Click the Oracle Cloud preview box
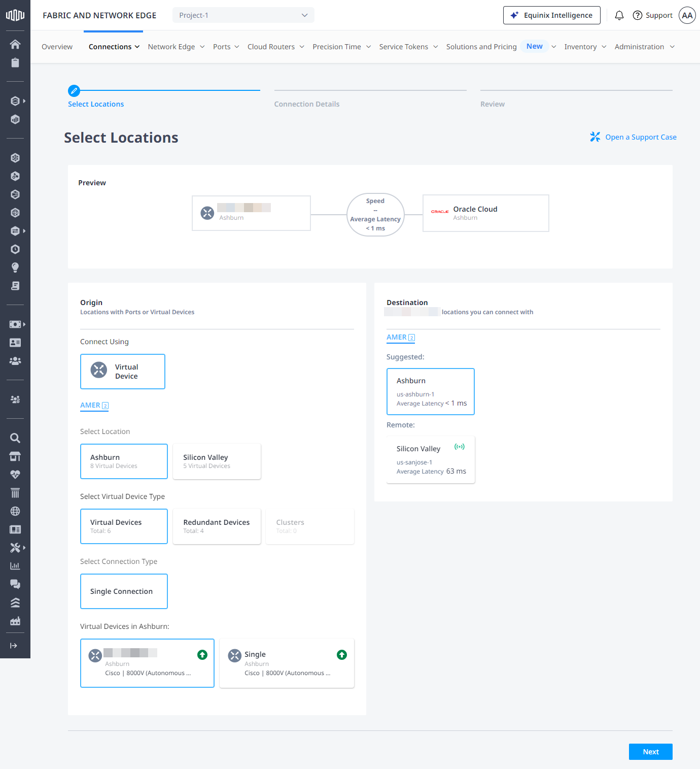 486,213
